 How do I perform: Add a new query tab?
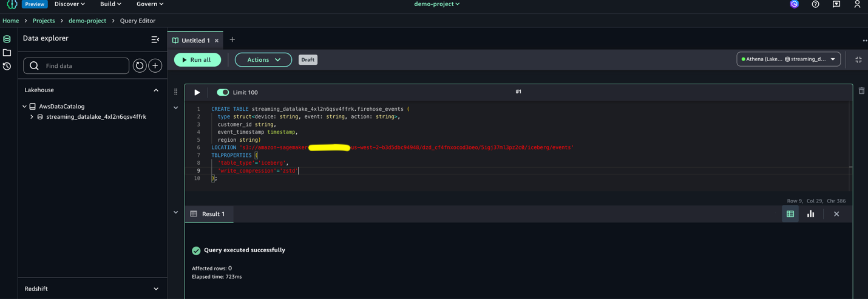coord(232,40)
